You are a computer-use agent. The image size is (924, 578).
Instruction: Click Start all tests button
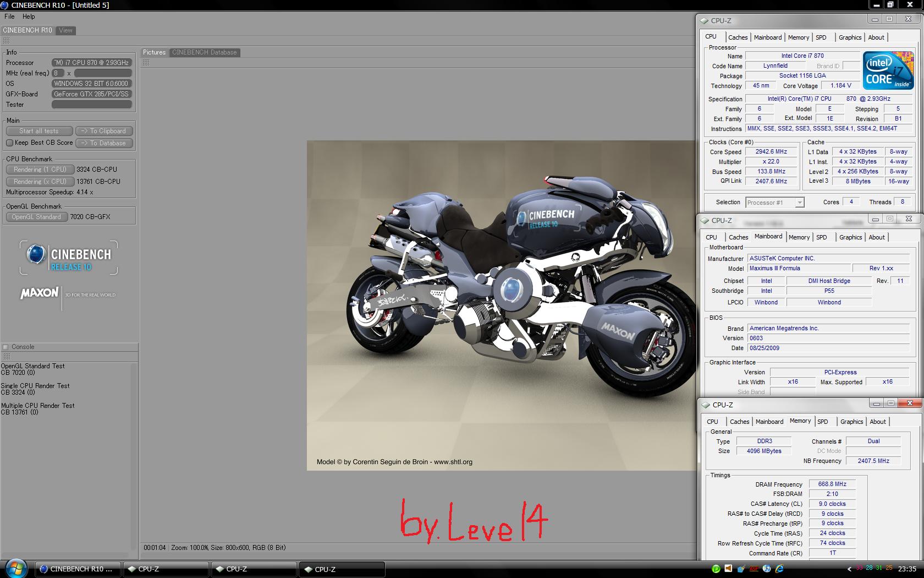(39, 131)
